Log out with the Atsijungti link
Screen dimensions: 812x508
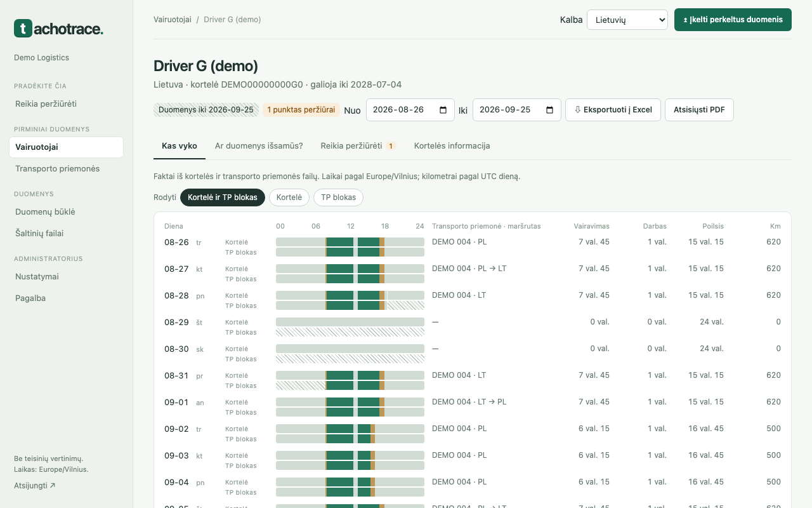coord(35,486)
